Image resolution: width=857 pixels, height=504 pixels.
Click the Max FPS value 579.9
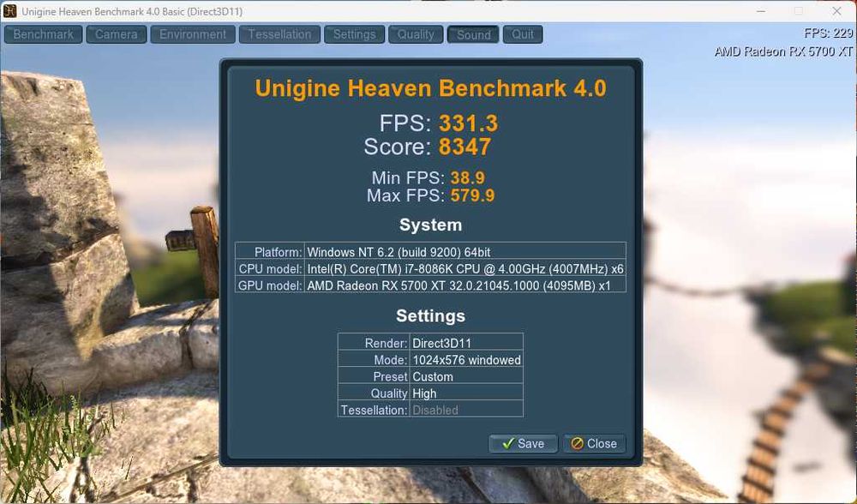coord(472,195)
